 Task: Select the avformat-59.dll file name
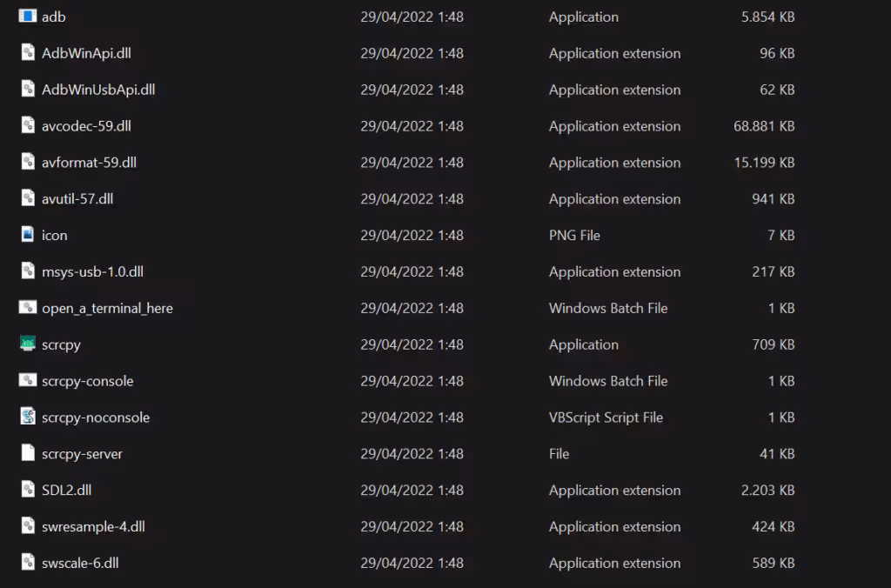[x=89, y=163]
